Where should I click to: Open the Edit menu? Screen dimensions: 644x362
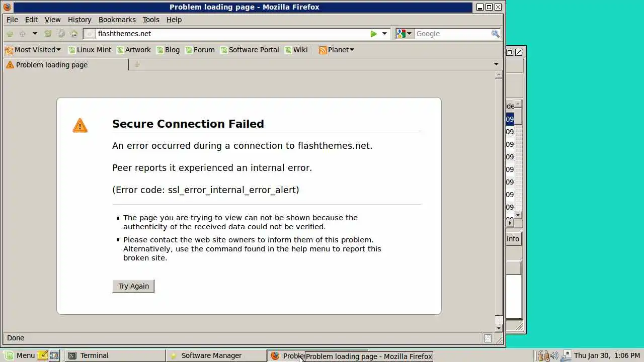click(31, 20)
